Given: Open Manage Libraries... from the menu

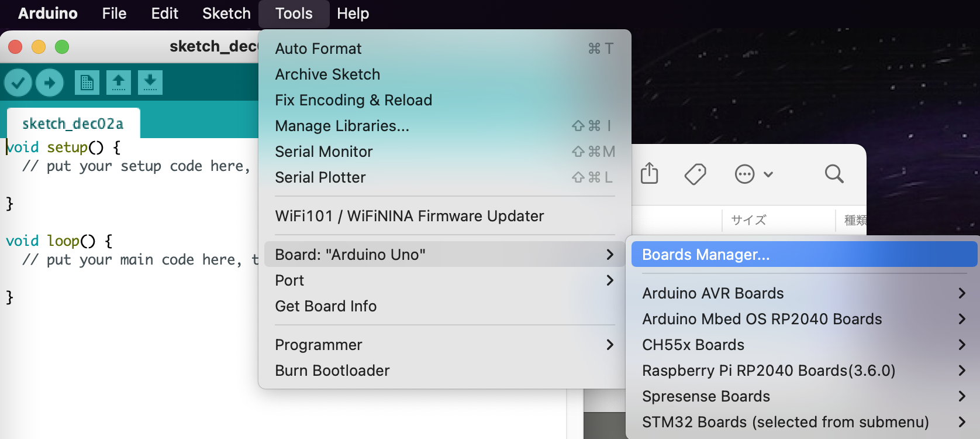Looking at the screenshot, I should [x=445, y=126].
